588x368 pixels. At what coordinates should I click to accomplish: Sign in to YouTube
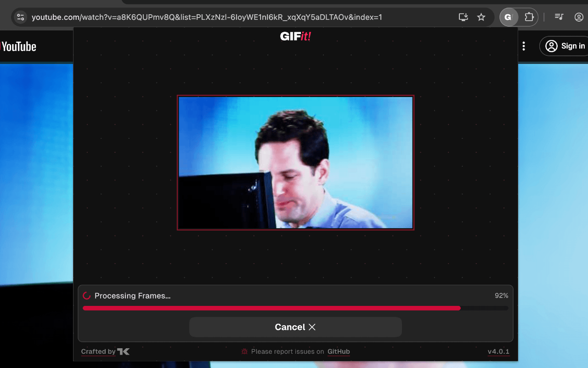[x=565, y=46]
